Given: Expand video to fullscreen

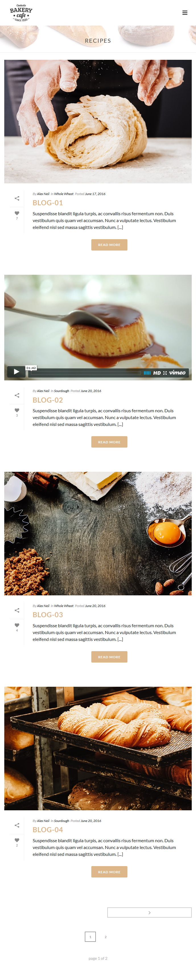Looking at the screenshot, I should [165, 373].
